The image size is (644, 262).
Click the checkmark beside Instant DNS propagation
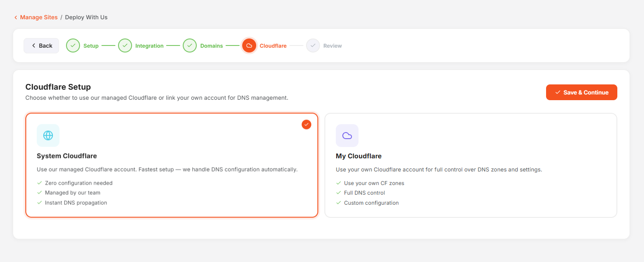(39, 203)
